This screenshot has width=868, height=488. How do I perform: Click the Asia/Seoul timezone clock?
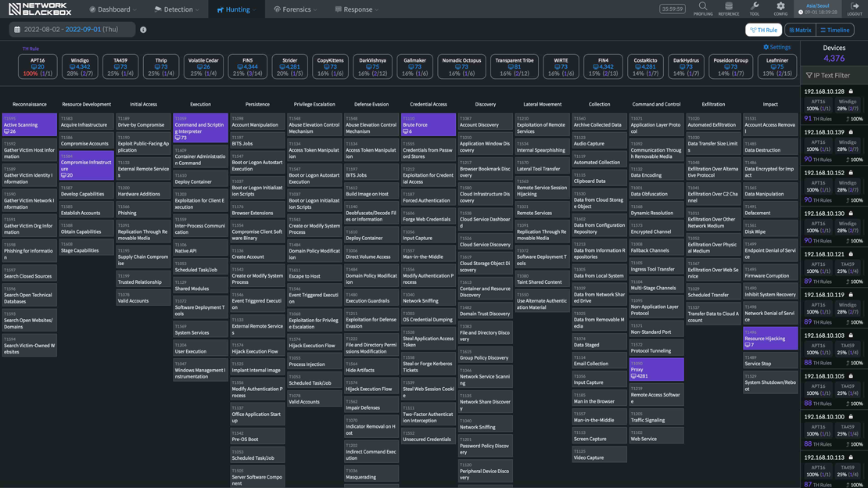[x=817, y=9]
